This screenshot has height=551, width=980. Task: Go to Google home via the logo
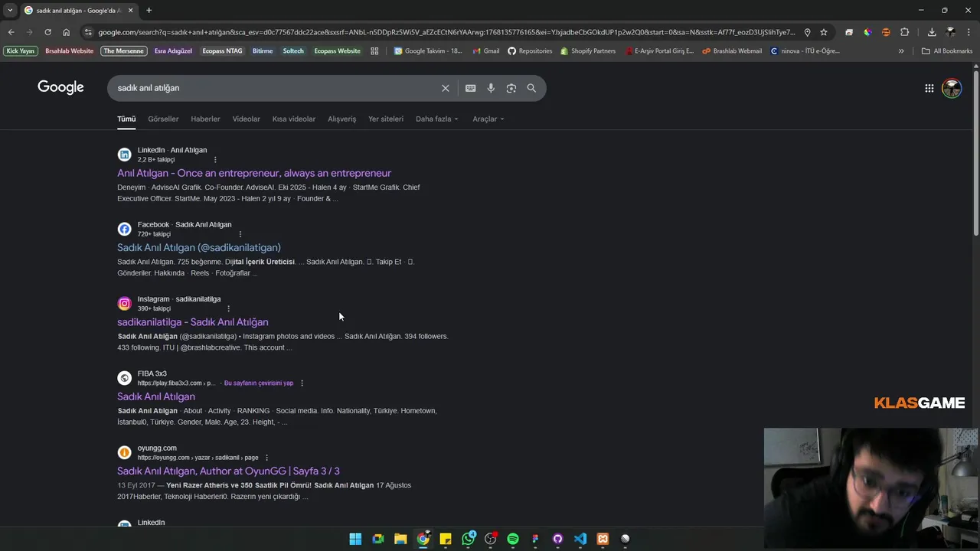click(x=60, y=87)
